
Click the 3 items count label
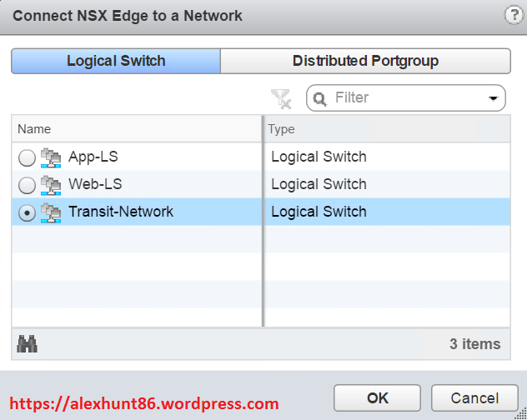tap(475, 343)
